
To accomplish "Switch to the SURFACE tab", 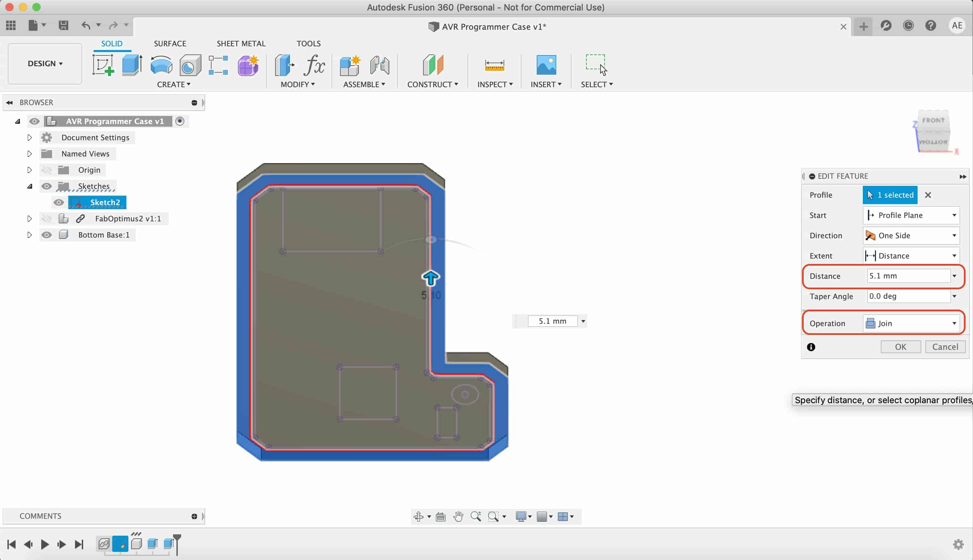I will [170, 44].
